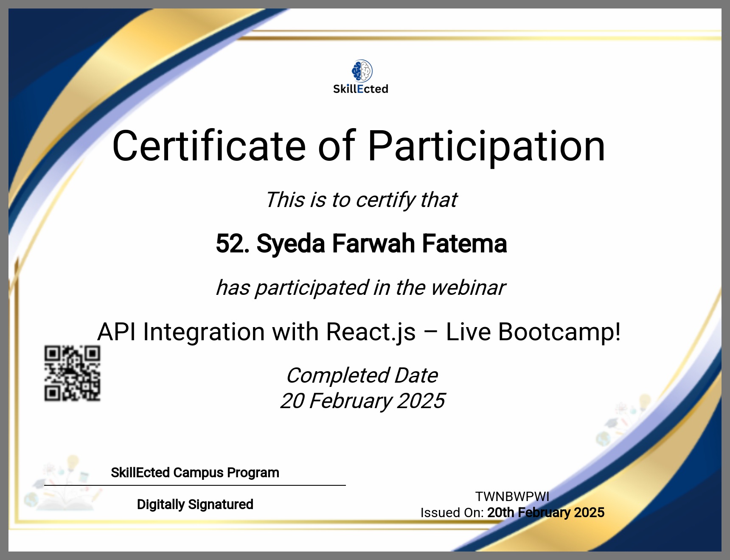
Task: Click the certificate code TWNBWPWI
Action: (x=512, y=496)
